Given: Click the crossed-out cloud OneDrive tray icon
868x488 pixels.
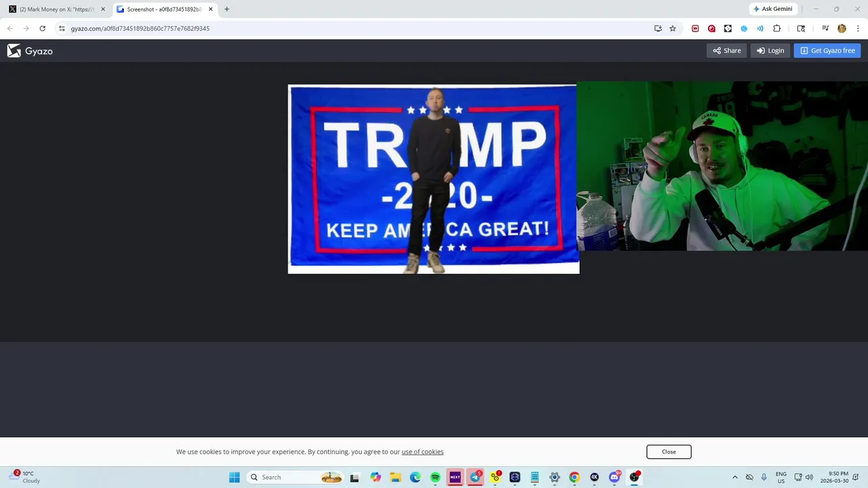Looking at the screenshot, I should pyautogui.click(x=749, y=477).
